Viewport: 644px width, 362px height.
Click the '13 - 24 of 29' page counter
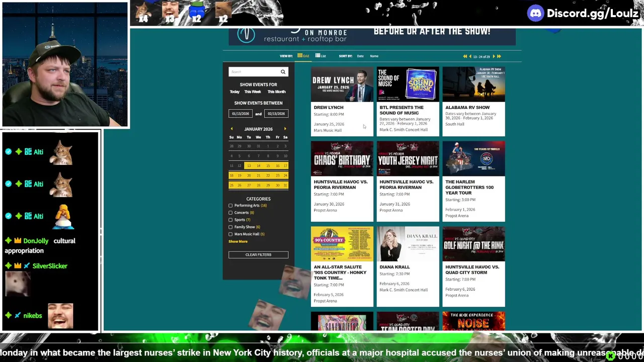[481, 57]
